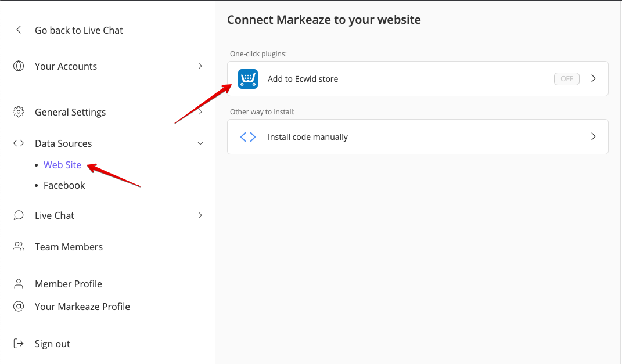Click the code brackets icon beside Data Sources
The height and width of the screenshot is (364, 622).
19,143
